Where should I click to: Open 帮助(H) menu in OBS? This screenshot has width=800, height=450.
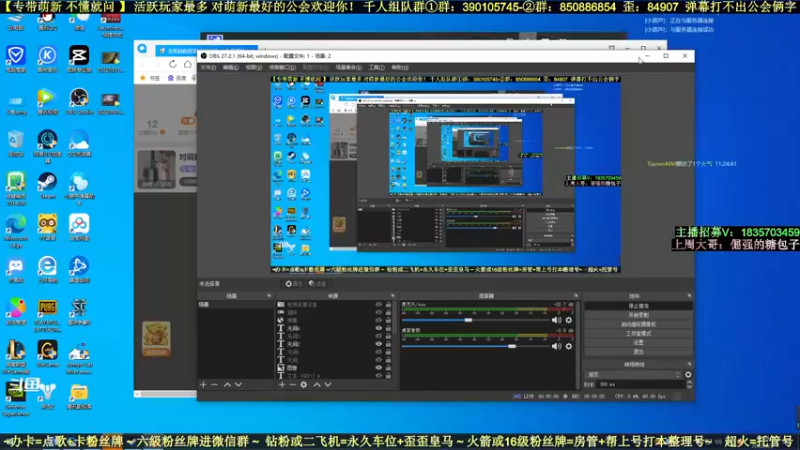pos(400,67)
